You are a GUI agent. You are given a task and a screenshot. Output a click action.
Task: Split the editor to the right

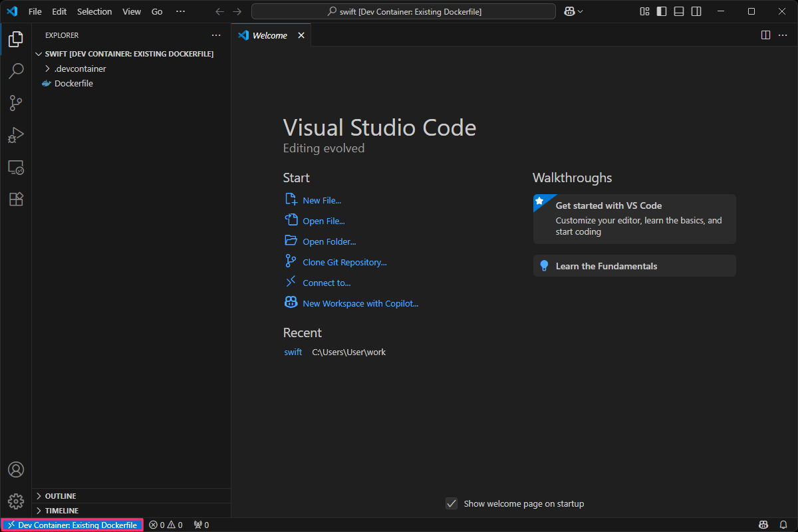pos(765,35)
